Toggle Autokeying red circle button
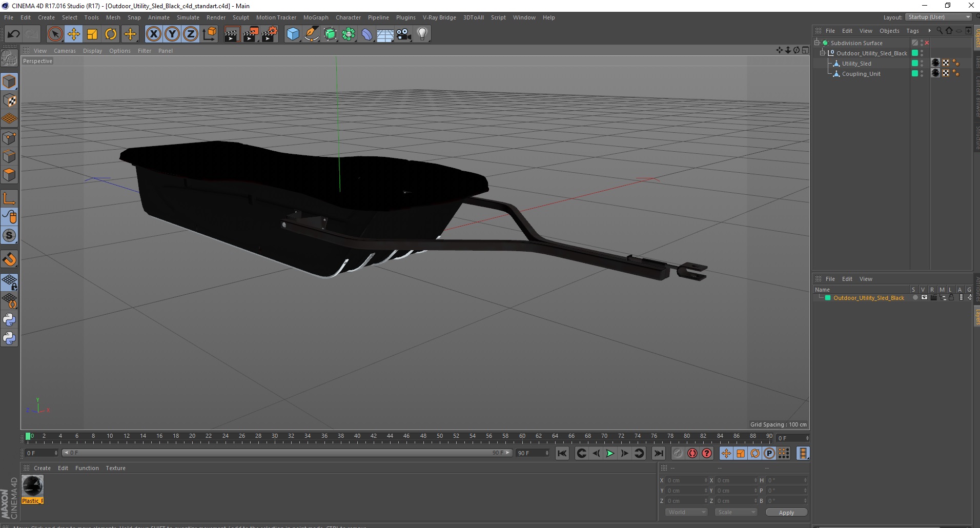Screen dimensions: 980x528 point(692,453)
